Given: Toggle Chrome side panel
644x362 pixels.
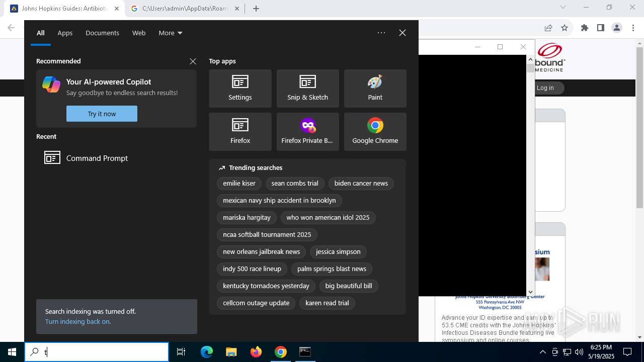Looking at the screenshot, I should (x=601, y=28).
